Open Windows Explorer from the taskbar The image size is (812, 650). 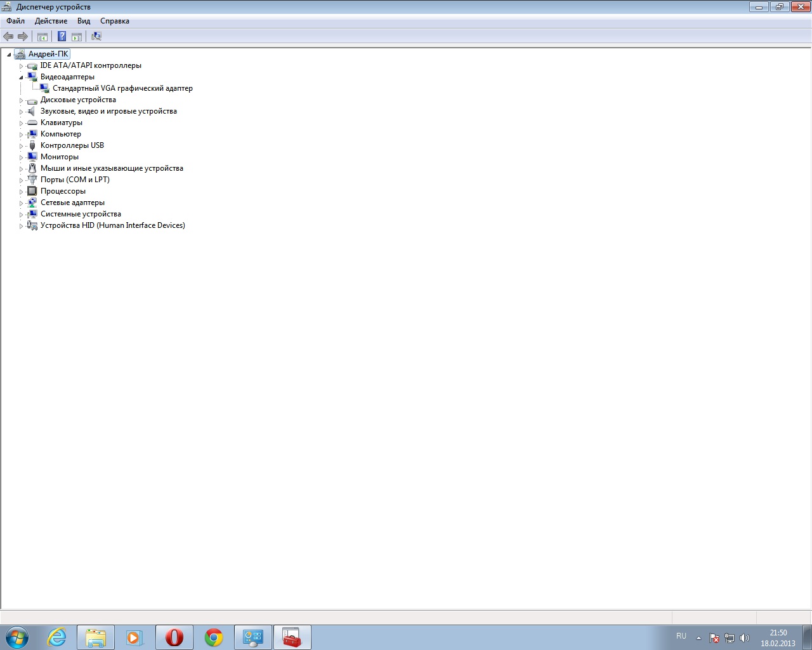(96, 637)
